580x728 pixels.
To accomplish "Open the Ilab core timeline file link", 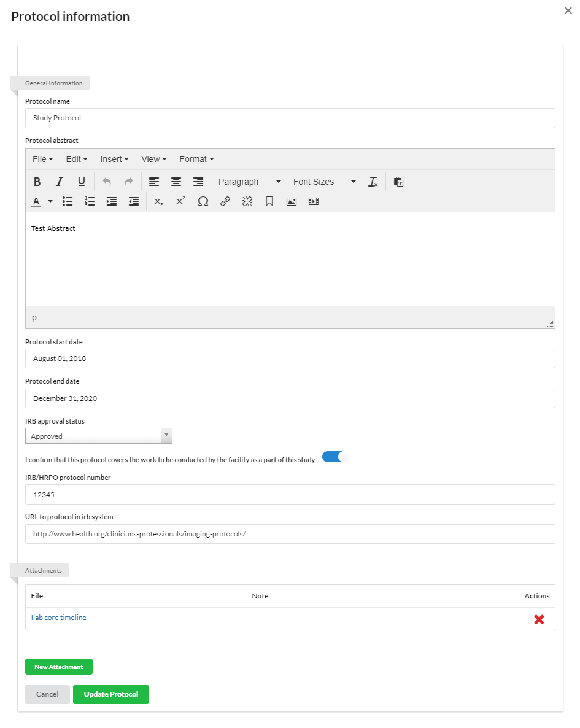I will tap(59, 618).
